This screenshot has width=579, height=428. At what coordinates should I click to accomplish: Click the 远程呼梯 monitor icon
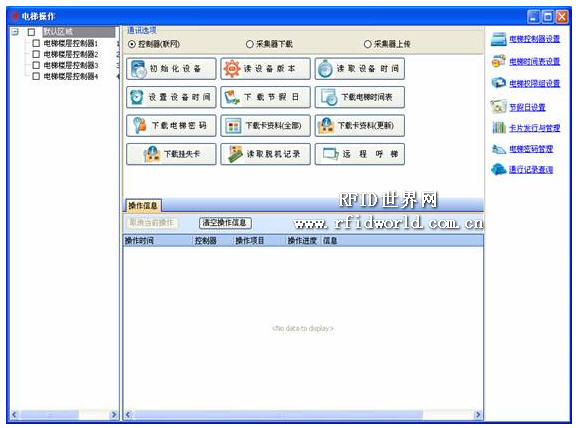[x=330, y=154]
